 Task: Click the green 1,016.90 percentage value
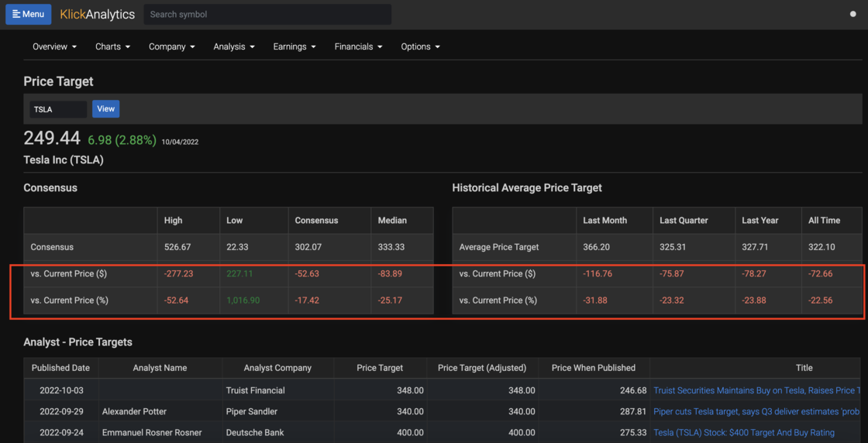pyautogui.click(x=243, y=300)
